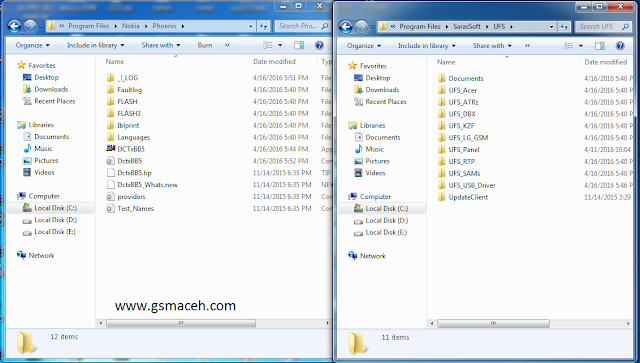Sort by Date modified in UFS window
The height and width of the screenshot is (363, 640).
606,62
